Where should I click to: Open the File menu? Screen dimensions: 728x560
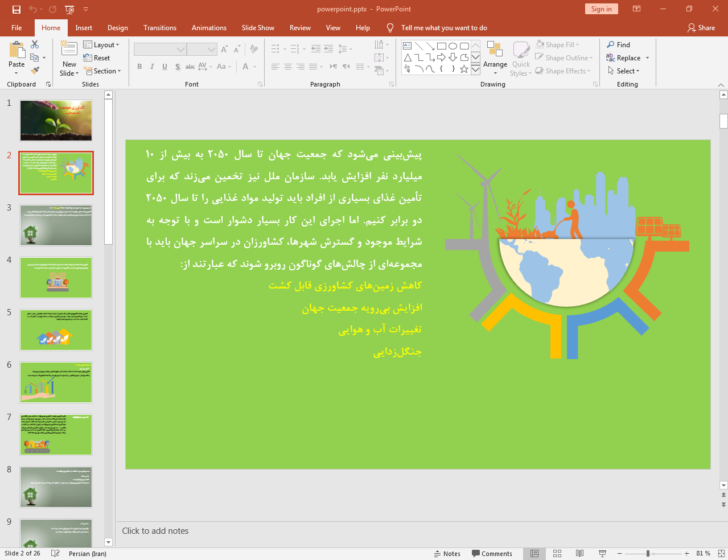[x=17, y=27]
